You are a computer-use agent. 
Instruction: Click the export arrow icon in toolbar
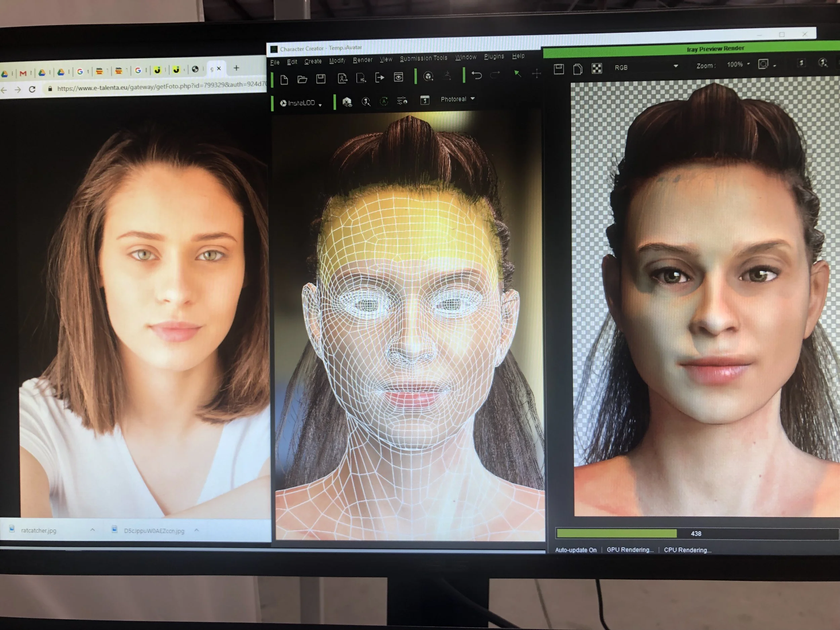coord(380,78)
